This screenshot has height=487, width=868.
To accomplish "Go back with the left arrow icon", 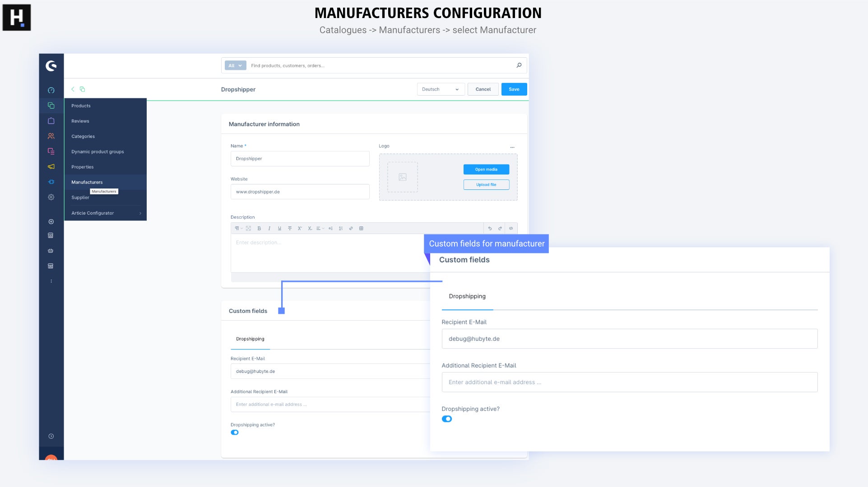I will [73, 89].
